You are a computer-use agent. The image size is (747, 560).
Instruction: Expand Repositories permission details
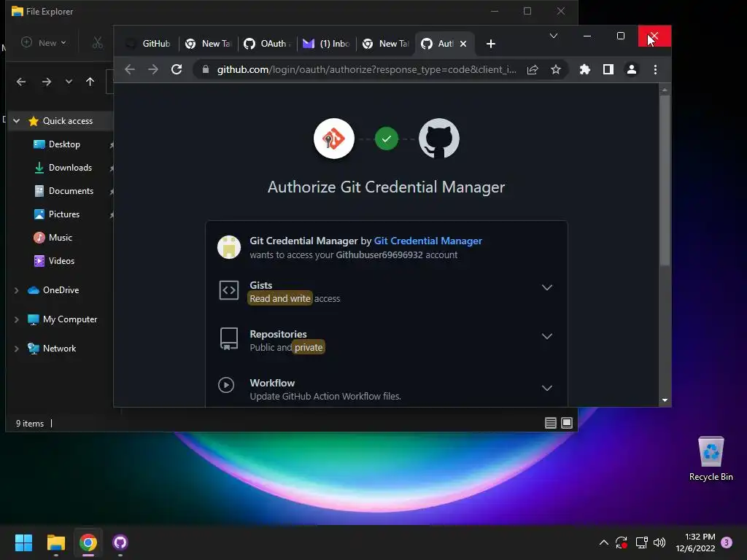click(547, 336)
